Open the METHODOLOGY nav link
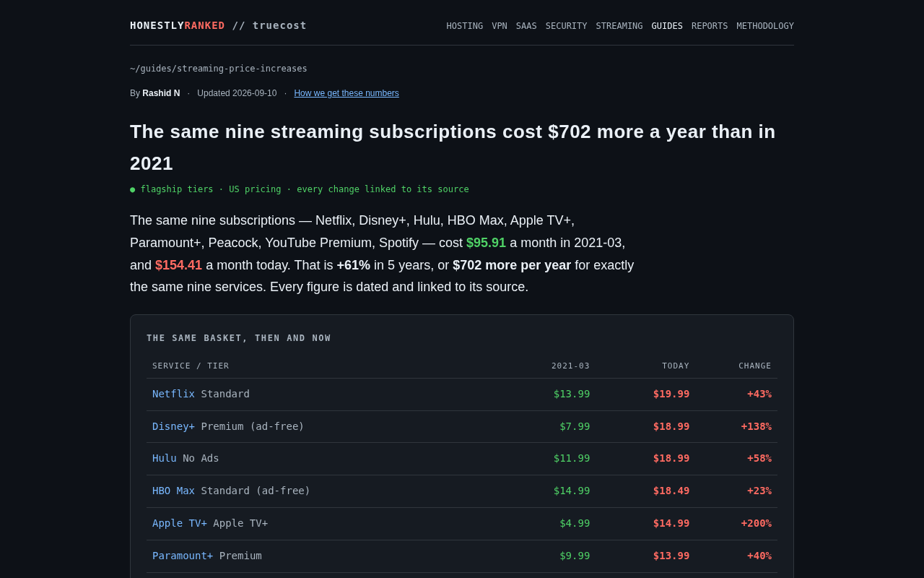924x578 pixels. (x=765, y=26)
